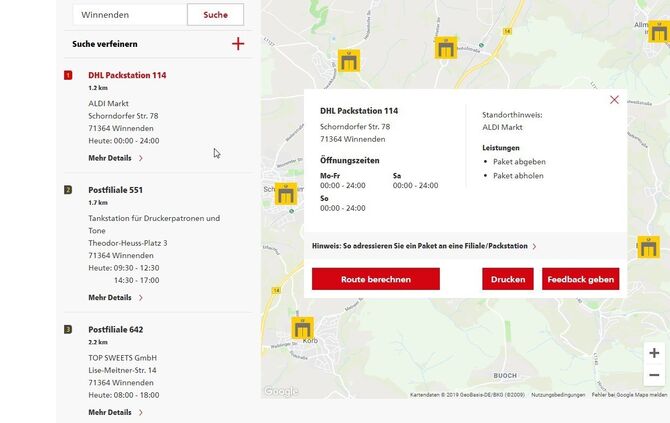Click the post marker near Korb

(303, 328)
